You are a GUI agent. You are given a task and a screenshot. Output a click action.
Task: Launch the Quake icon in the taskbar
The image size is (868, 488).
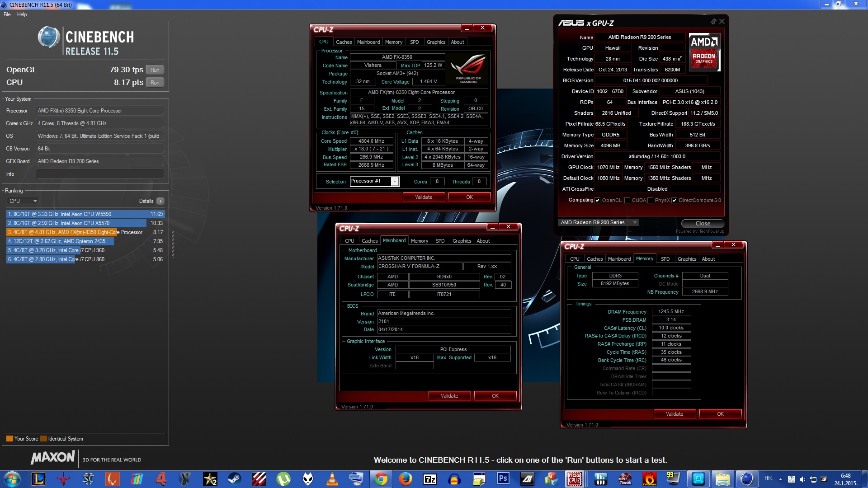[63, 479]
